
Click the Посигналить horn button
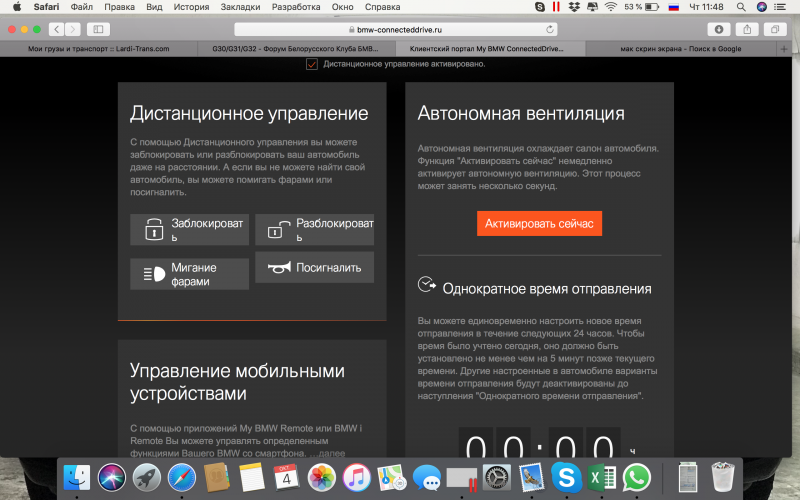coord(314,267)
